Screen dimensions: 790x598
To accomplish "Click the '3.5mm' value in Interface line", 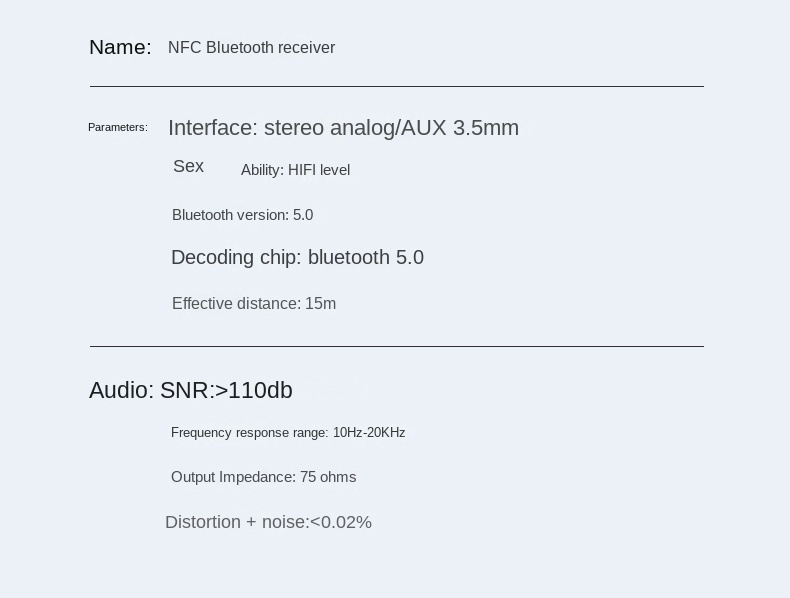I will point(485,128).
